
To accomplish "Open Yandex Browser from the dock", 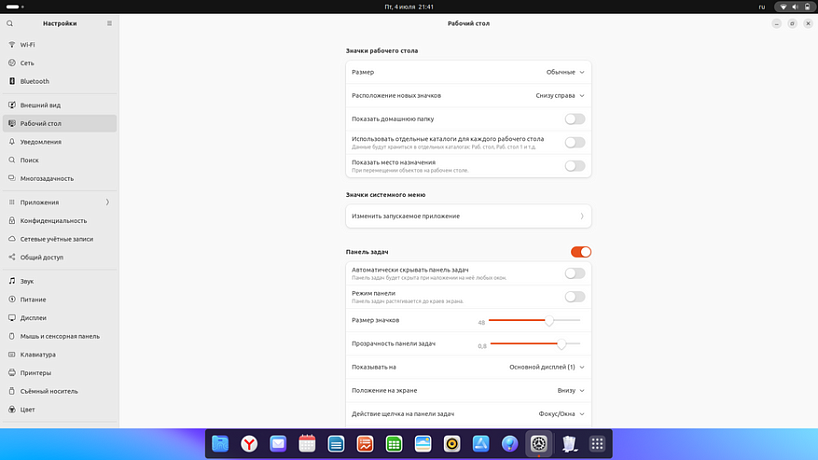I will coord(249,443).
